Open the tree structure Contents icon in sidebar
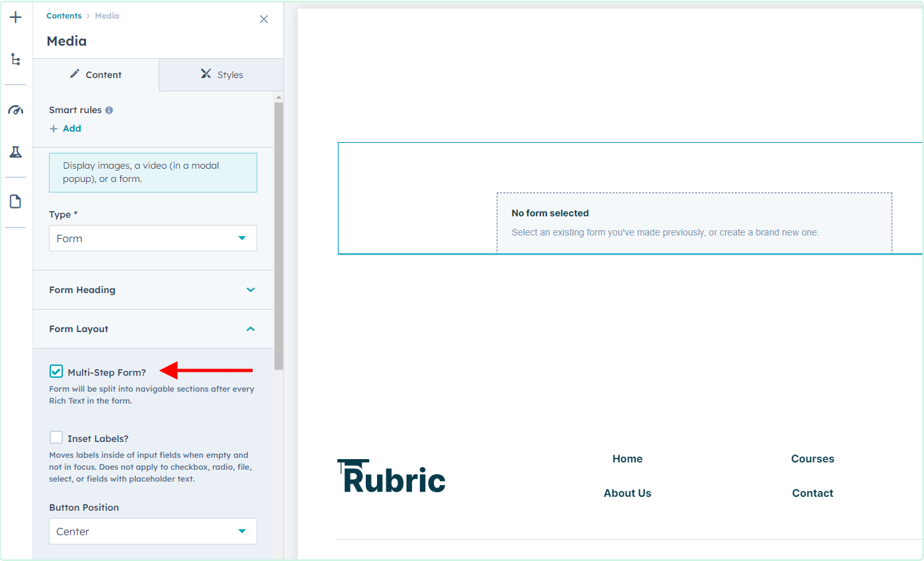 click(x=16, y=60)
